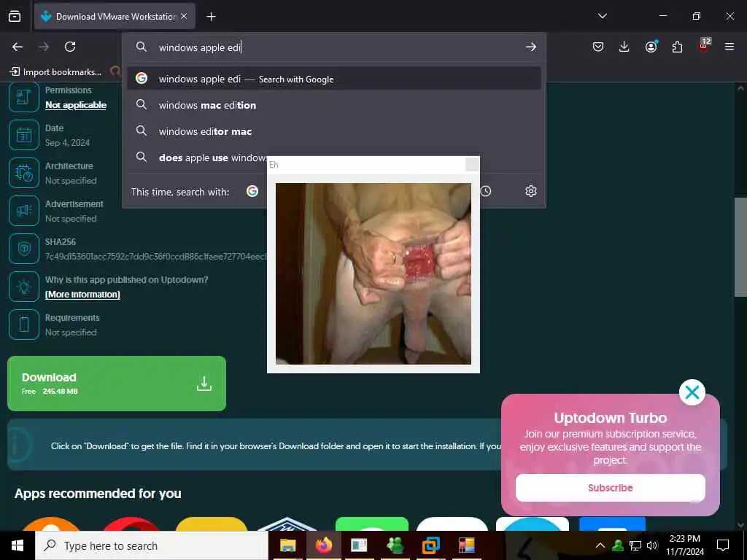Click the 'Apps recommended for you' heading
The width and height of the screenshot is (747, 560).
98,494
